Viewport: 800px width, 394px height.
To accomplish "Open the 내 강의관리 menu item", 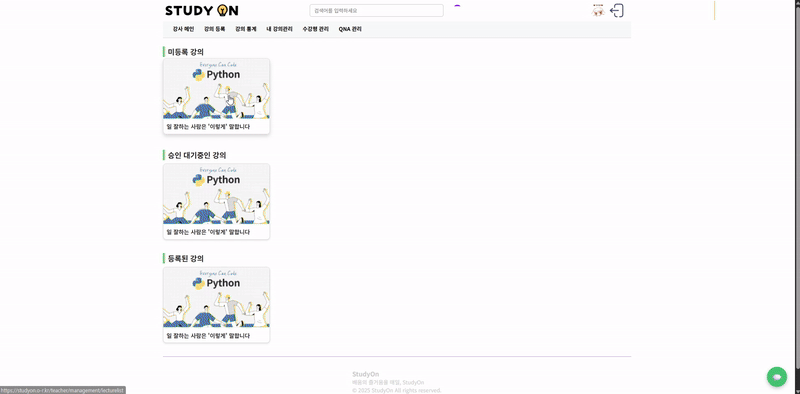I will click(x=279, y=30).
